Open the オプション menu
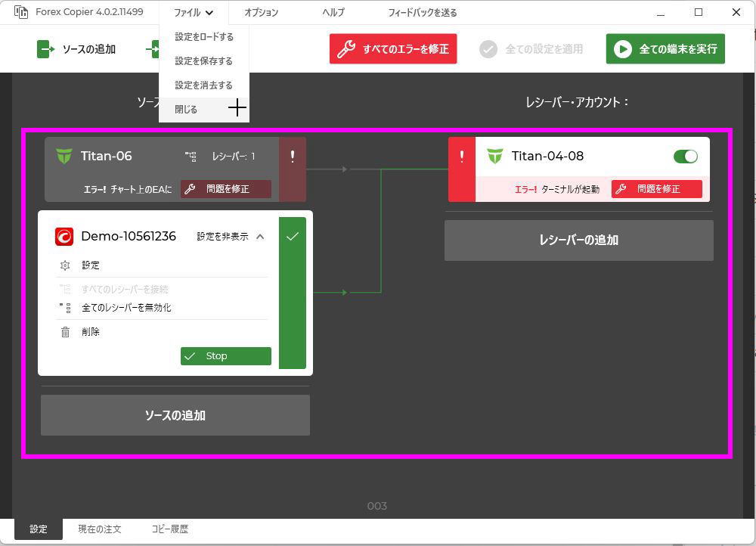This screenshot has width=756, height=546. coord(261,12)
